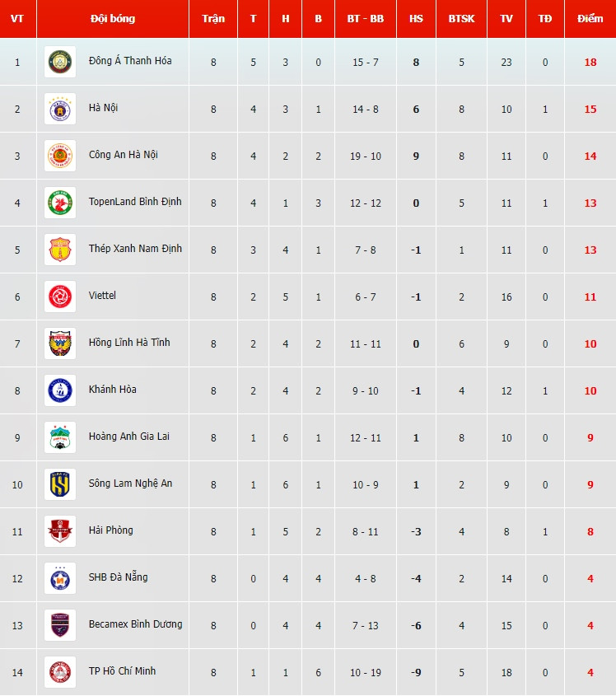This screenshot has width=616, height=696.
Task: Click the Hà Nội club crest
Action: 60,109
